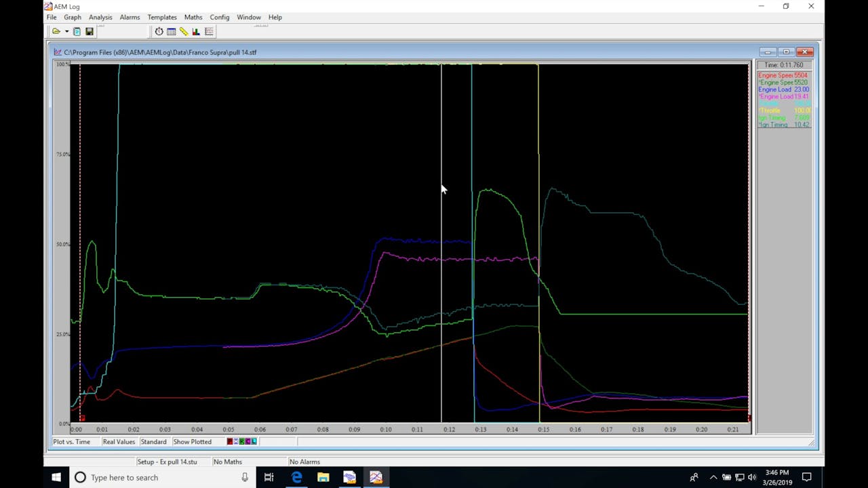Toggle the red channel color button
The width and height of the screenshot is (868, 488).
pos(229,441)
